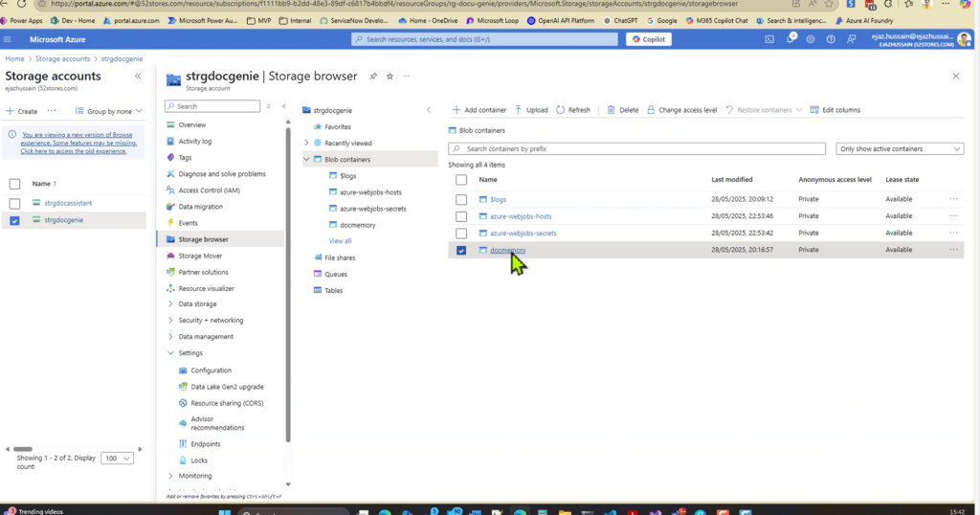Pin strgdocgenie blade with pin icon
Image resolution: width=980 pixels, height=515 pixels.
click(x=373, y=77)
